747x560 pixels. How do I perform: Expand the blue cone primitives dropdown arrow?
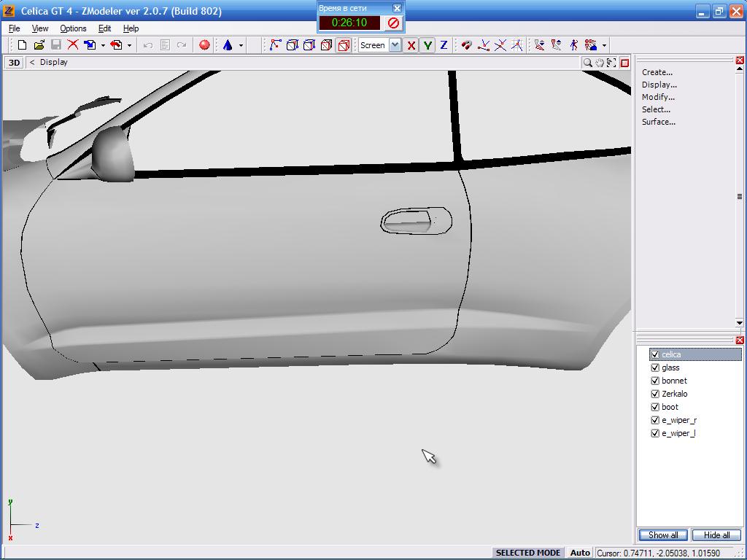(241, 45)
